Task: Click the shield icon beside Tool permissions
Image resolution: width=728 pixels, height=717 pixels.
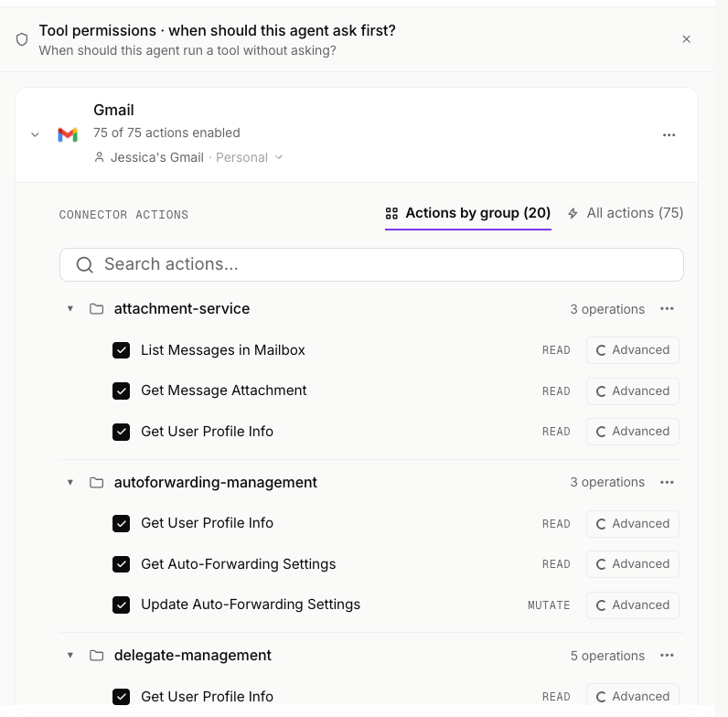Action: [x=22, y=39]
